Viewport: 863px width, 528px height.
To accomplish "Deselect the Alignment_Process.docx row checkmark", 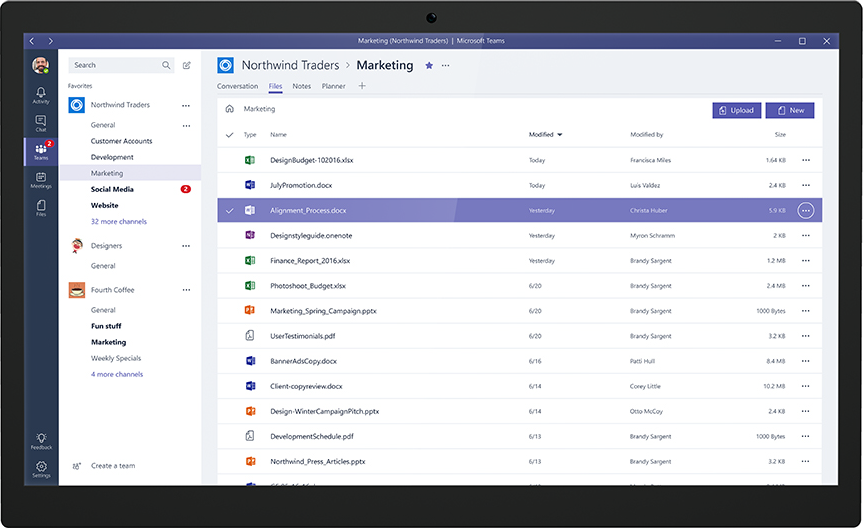I will (230, 211).
